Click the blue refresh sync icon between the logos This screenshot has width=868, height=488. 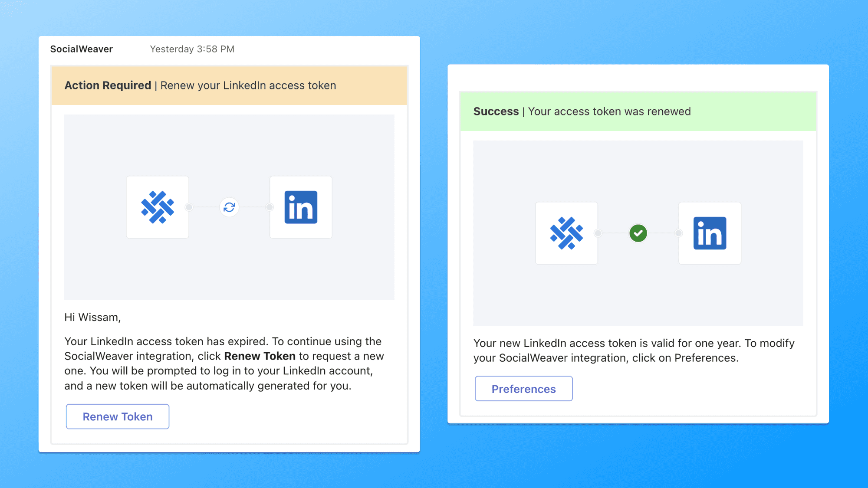(x=229, y=207)
